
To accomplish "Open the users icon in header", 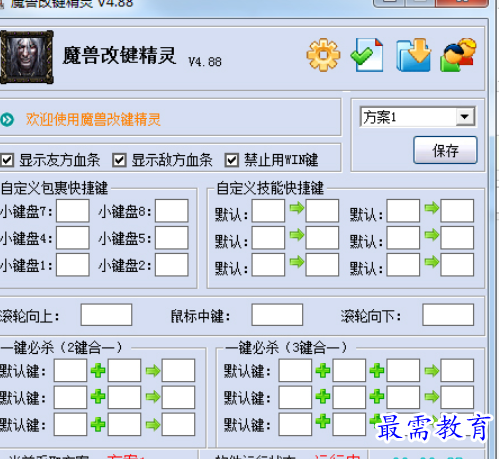I will tap(458, 55).
